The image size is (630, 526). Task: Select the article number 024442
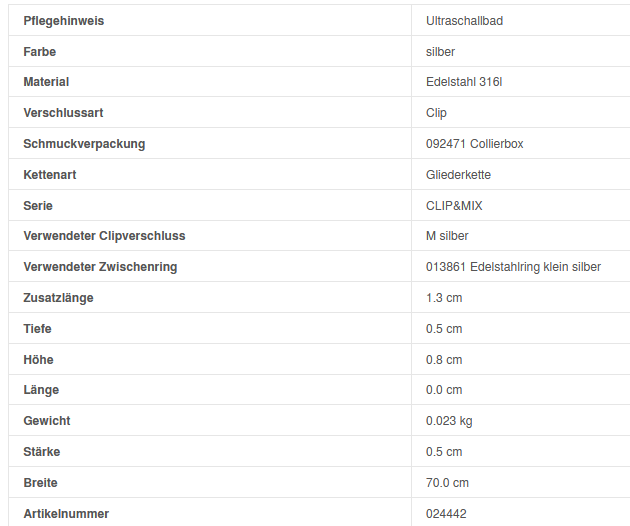pos(446,514)
